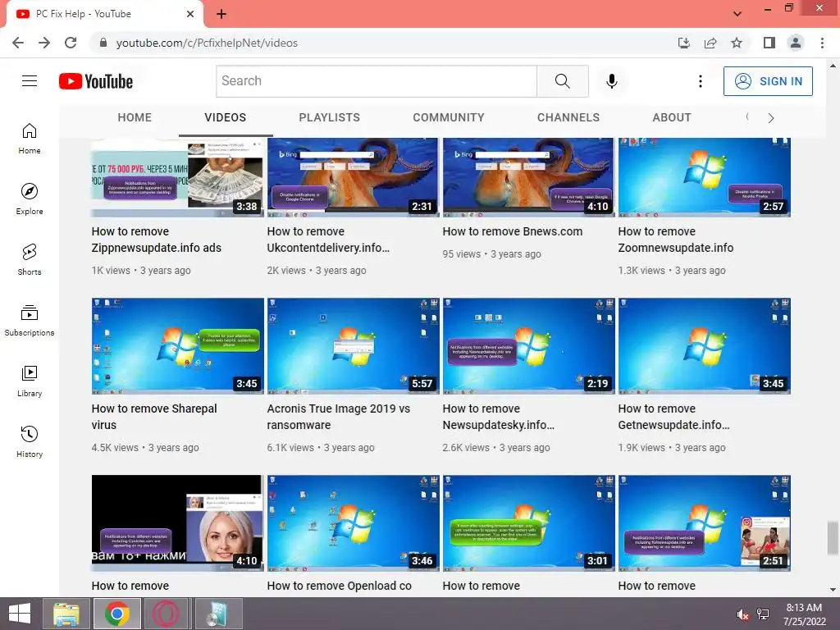Switch to Chrome on taskbar

(x=116, y=614)
